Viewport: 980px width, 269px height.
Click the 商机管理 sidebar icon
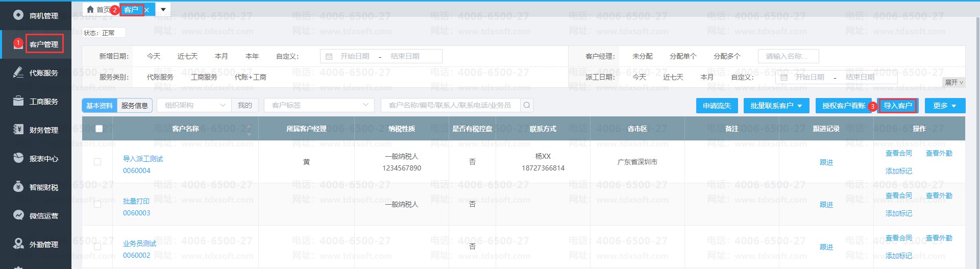[18, 15]
